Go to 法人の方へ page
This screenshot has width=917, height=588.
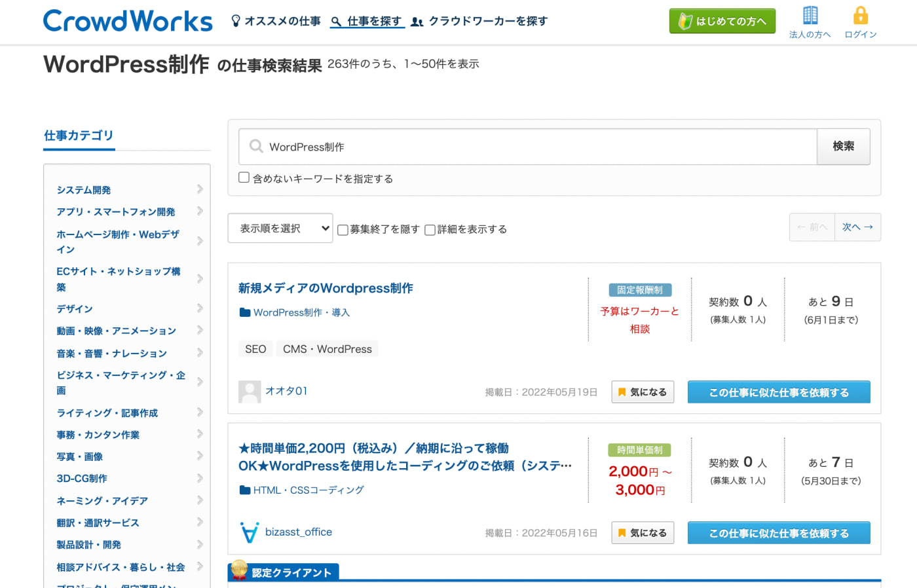tap(810, 35)
